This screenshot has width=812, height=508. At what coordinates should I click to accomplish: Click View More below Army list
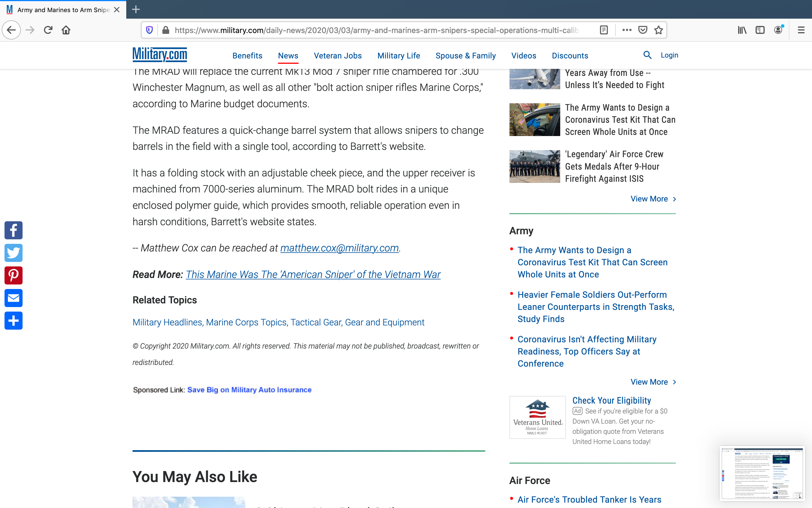tap(653, 382)
